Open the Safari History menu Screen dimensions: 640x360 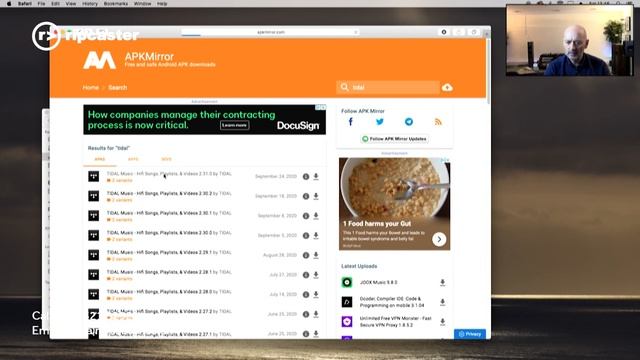pos(90,4)
